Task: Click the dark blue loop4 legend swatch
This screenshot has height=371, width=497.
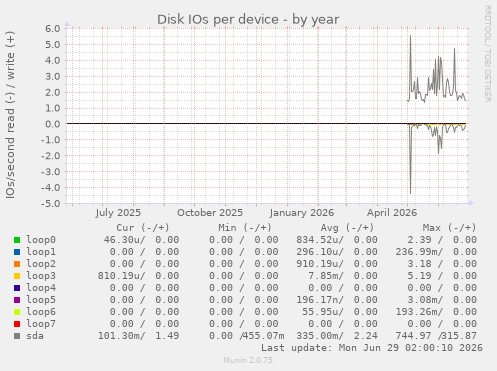Action: coord(17,288)
